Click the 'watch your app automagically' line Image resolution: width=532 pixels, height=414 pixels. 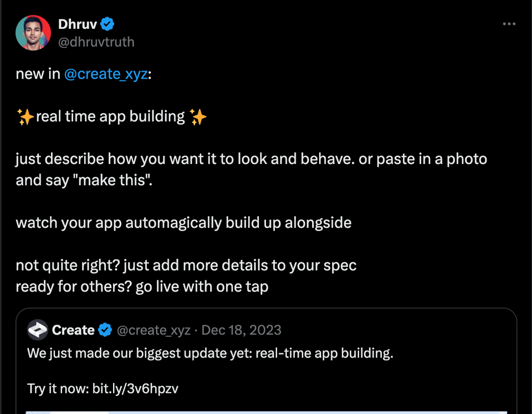click(183, 223)
